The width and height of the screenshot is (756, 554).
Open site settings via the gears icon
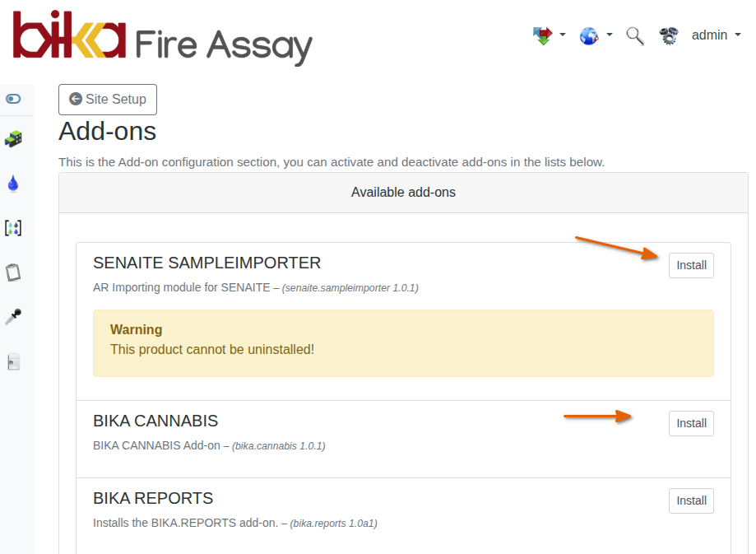[668, 35]
